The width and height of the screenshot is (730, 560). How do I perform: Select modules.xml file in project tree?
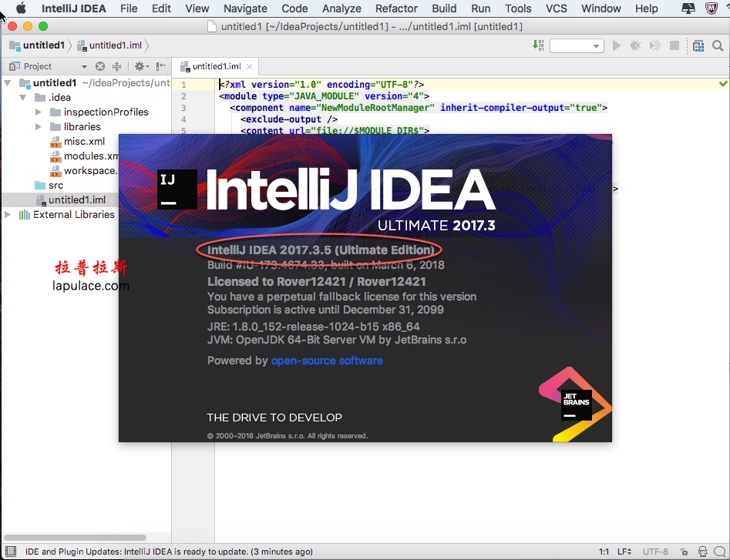91,156
